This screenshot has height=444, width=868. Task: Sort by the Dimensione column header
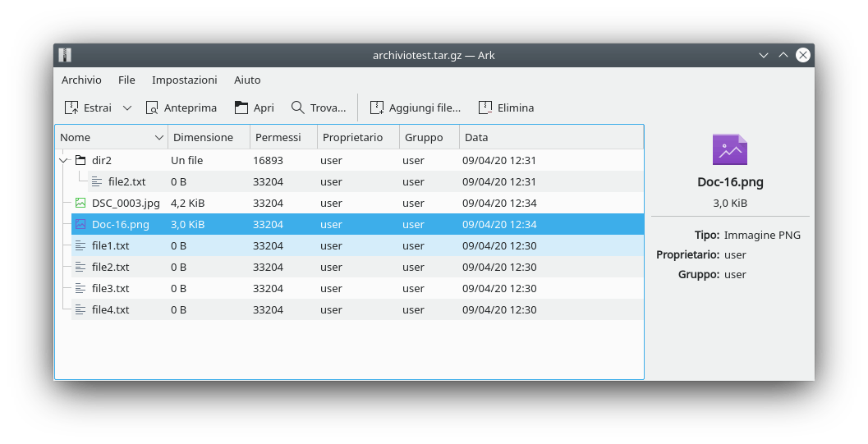[203, 137]
